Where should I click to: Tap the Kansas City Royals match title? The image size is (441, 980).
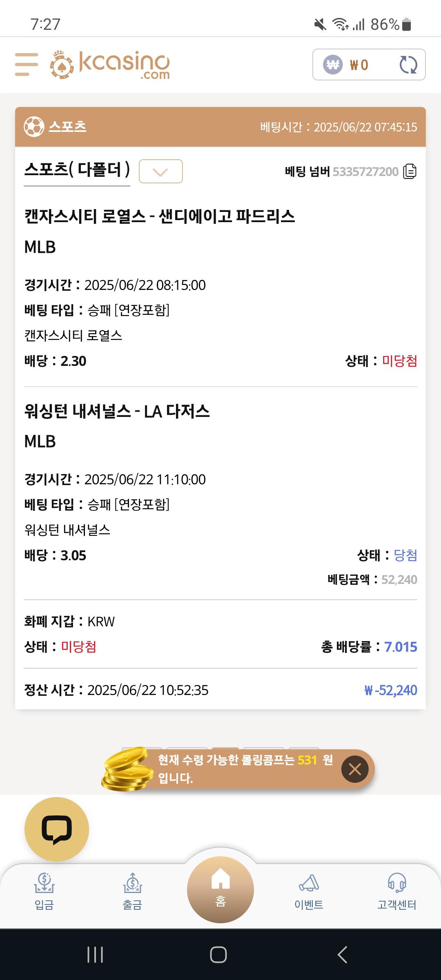160,216
